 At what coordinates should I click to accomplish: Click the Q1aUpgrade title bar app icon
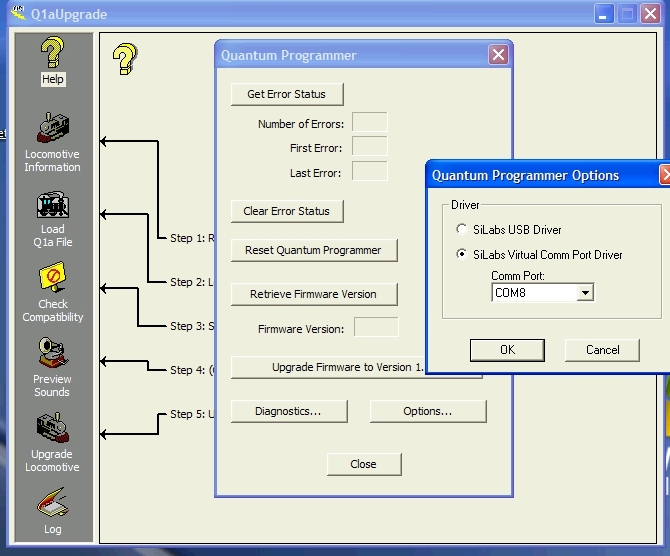coord(18,13)
